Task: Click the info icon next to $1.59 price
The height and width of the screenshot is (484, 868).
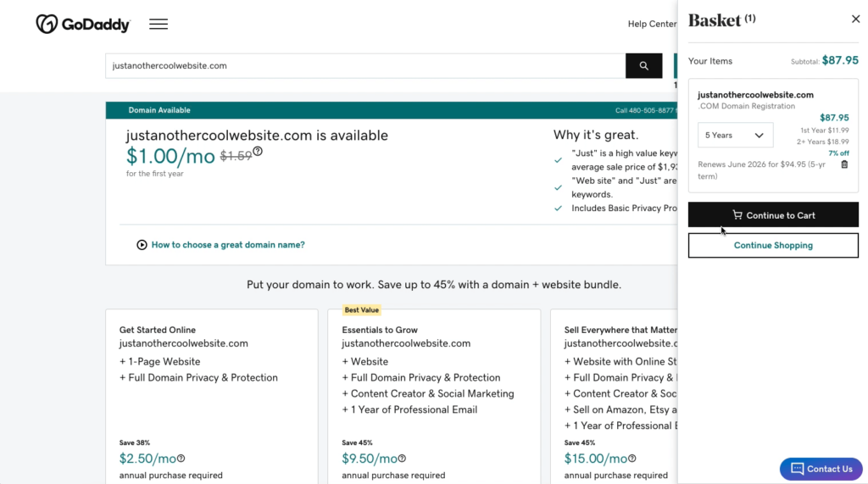Action: (258, 151)
